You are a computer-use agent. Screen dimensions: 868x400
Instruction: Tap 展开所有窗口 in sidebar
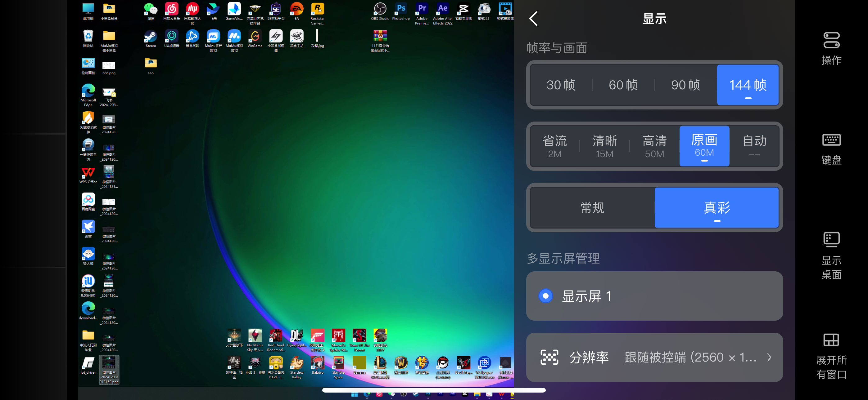tap(831, 356)
